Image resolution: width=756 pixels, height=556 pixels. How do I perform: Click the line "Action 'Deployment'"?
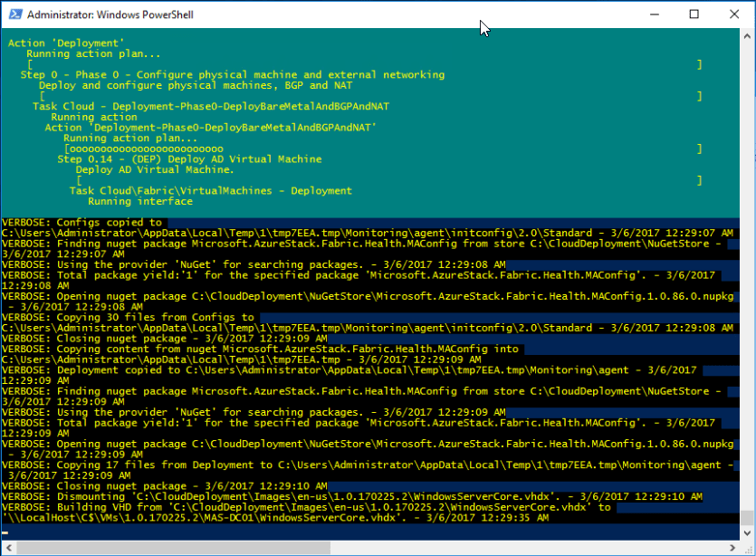click(x=66, y=43)
